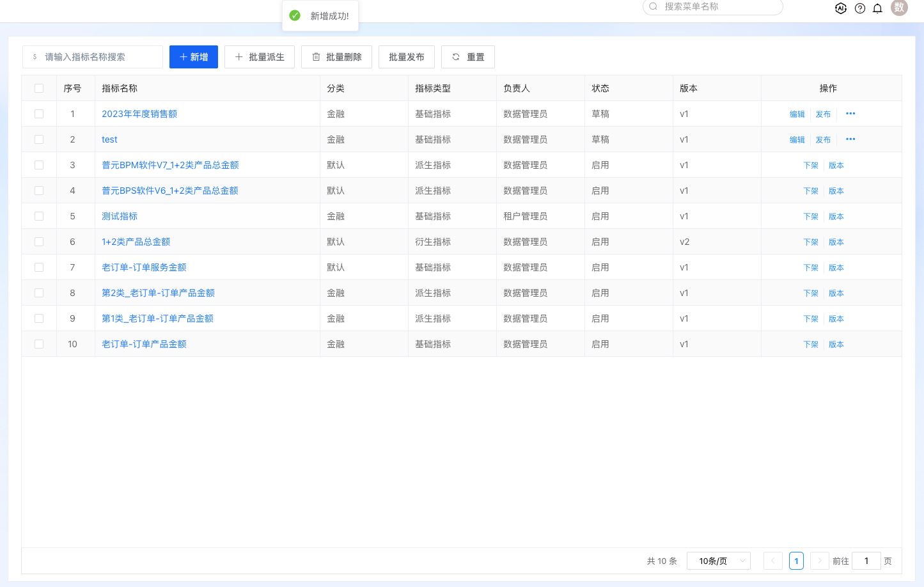Open more actions for 2023年年度销售额 row
Screen dimensions: 924x587
tap(850, 114)
